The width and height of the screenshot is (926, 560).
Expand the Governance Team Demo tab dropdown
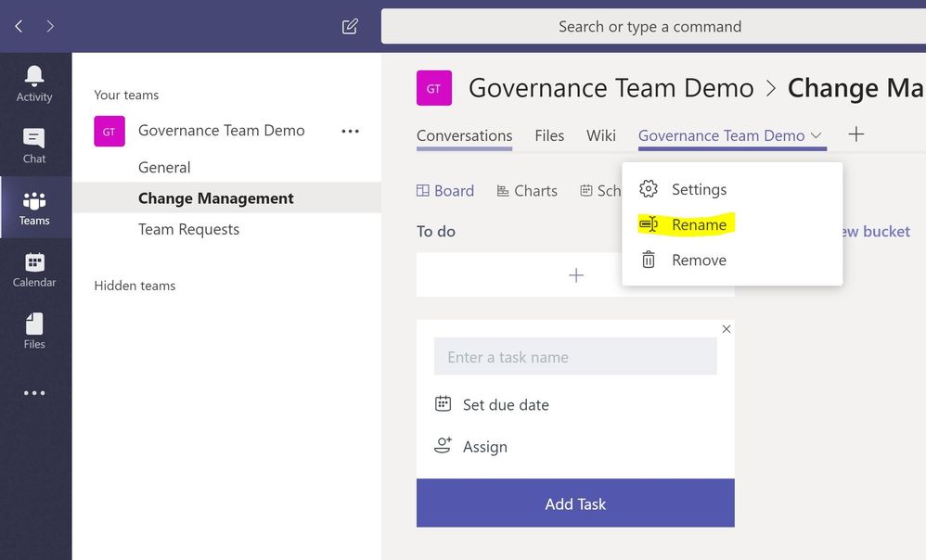pyautogui.click(x=816, y=135)
